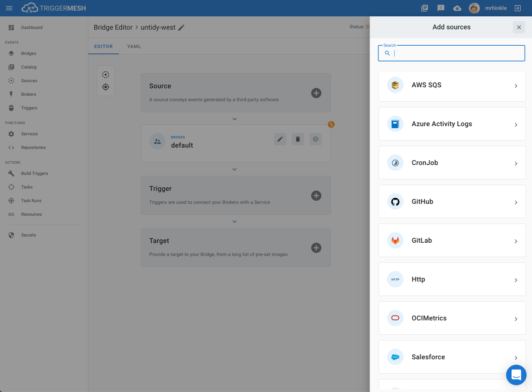
Task: Open the feedback chat-bubble icon in header
Action: coord(441,8)
